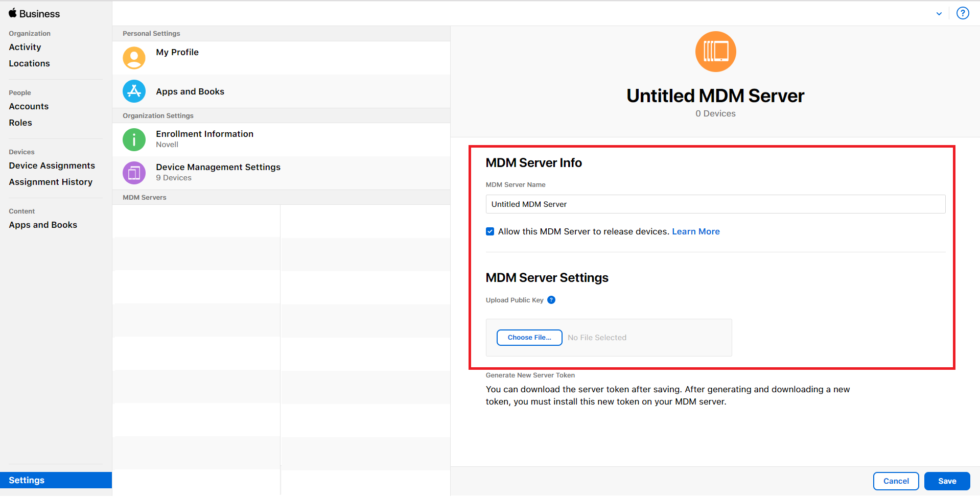Image resolution: width=980 pixels, height=498 pixels.
Task: Open Accounts under People
Action: click(x=29, y=106)
